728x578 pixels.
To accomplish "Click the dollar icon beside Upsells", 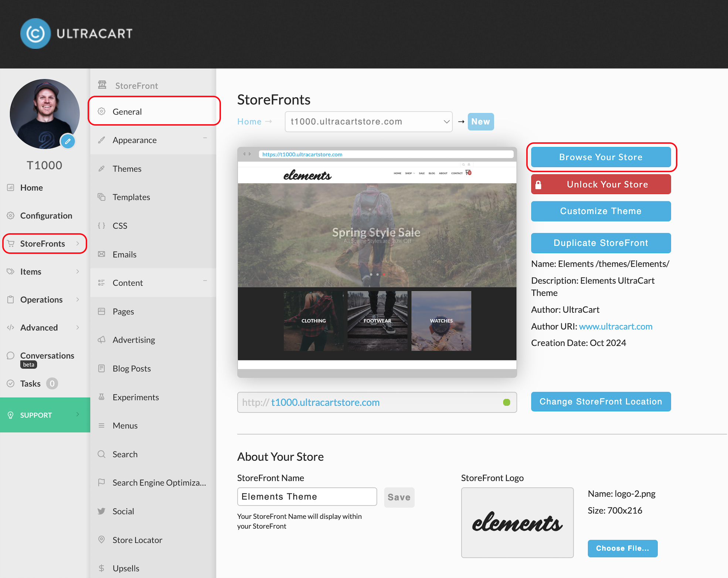I will pos(102,568).
